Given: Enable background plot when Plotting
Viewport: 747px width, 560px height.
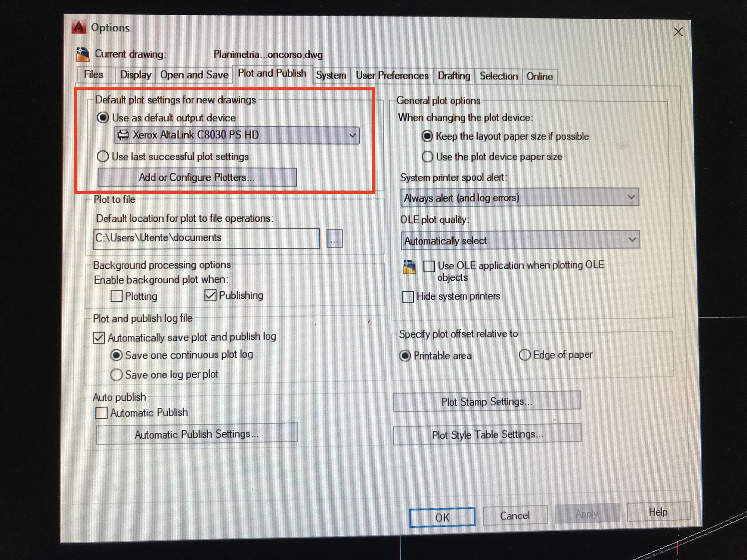Looking at the screenshot, I should click(117, 296).
